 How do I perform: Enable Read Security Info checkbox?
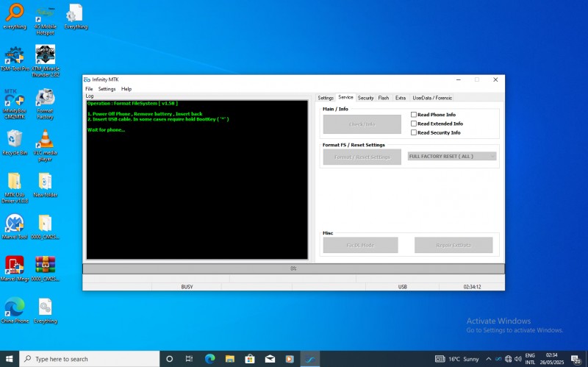(x=414, y=132)
